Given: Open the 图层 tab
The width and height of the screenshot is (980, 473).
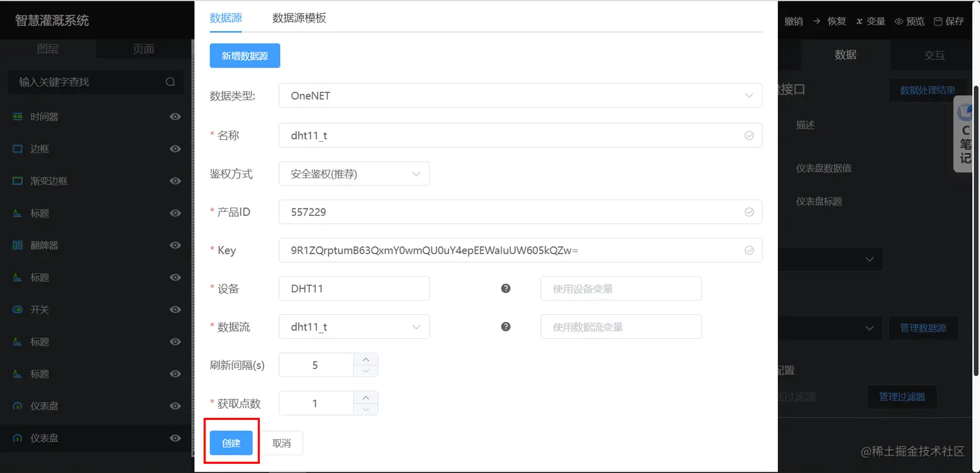Looking at the screenshot, I should coord(48,49).
